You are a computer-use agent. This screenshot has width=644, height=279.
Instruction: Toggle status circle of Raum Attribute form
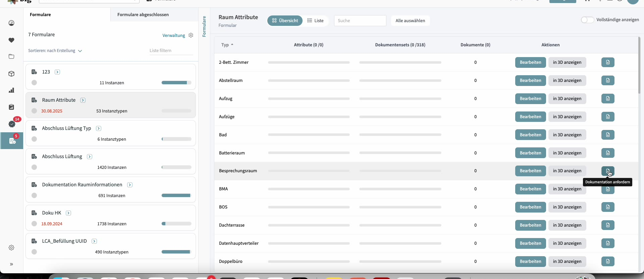(34, 111)
